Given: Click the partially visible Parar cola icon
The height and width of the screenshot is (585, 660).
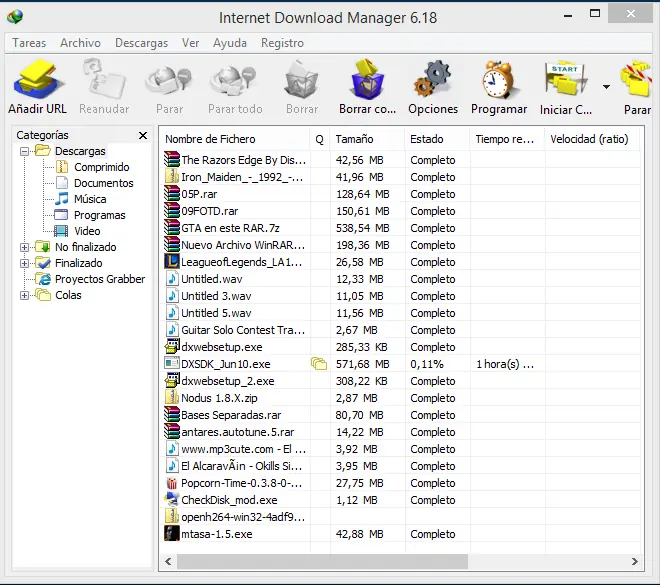Looking at the screenshot, I should pyautogui.click(x=636, y=80).
